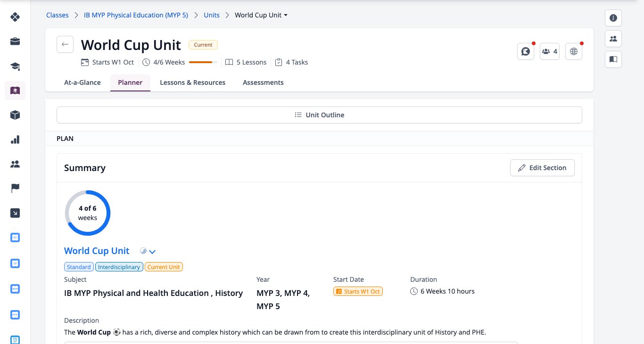Open the people group sidebar icon
Viewport: 644px width, 344px height.
coord(15,164)
